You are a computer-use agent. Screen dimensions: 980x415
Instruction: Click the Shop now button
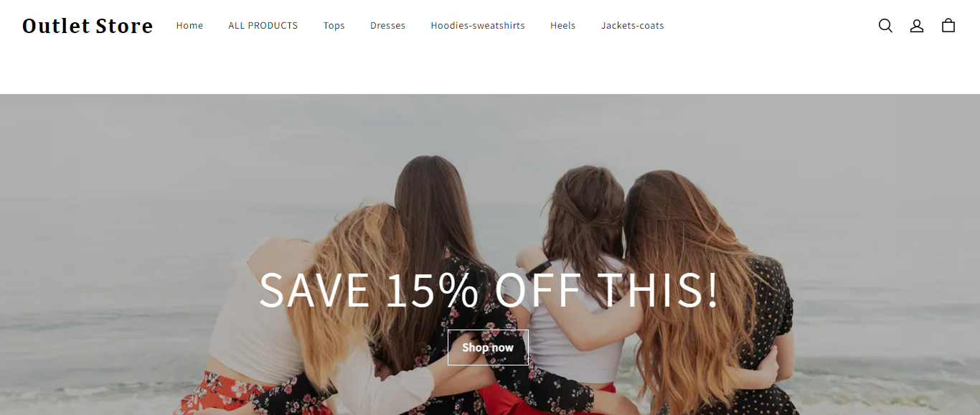(488, 348)
